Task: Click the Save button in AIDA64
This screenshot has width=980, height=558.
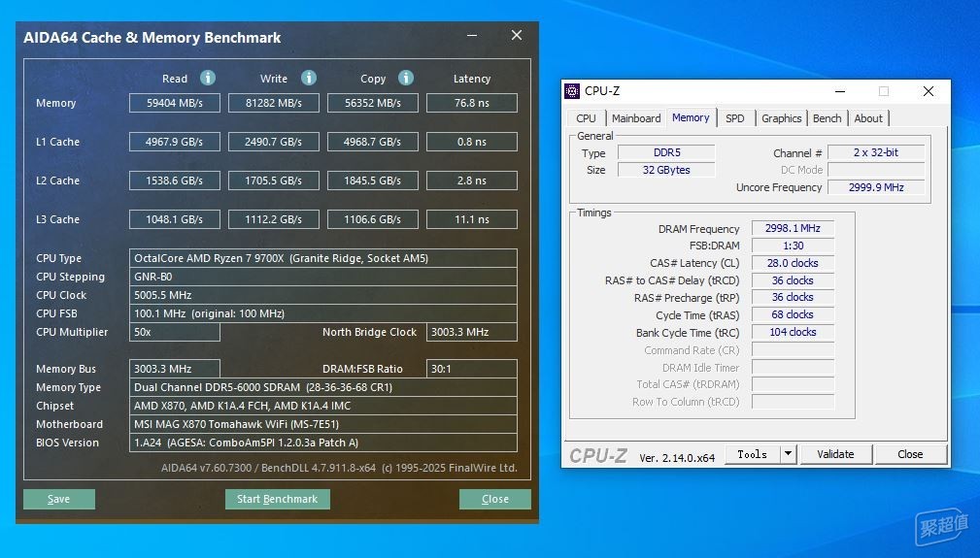Action: coord(58,499)
